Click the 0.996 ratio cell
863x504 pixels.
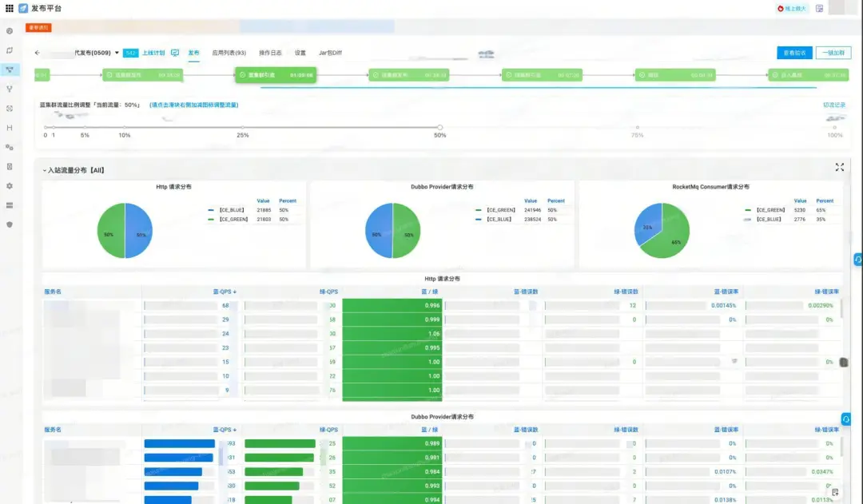point(392,305)
